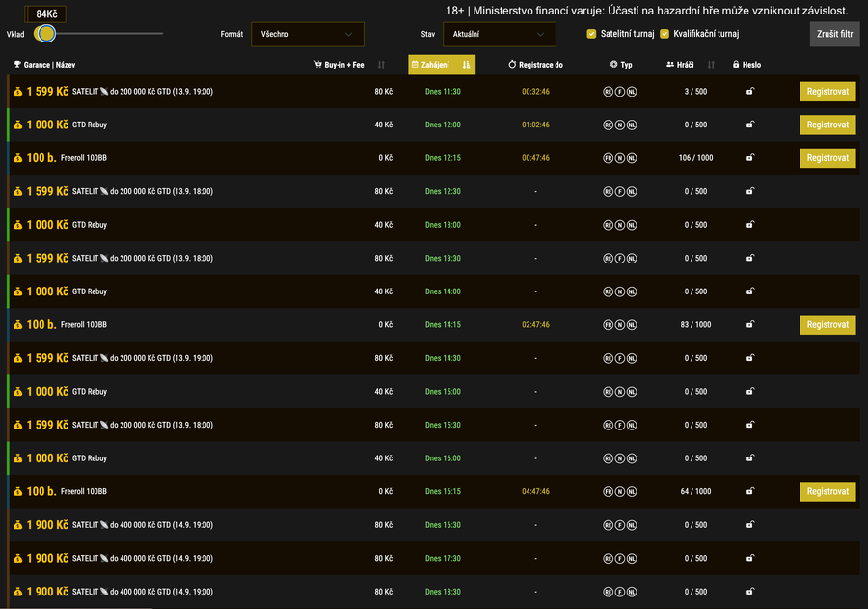Screen dimensions: 868x609
Task: Click the Garance | Název column header
Action: (x=44, y=65)
